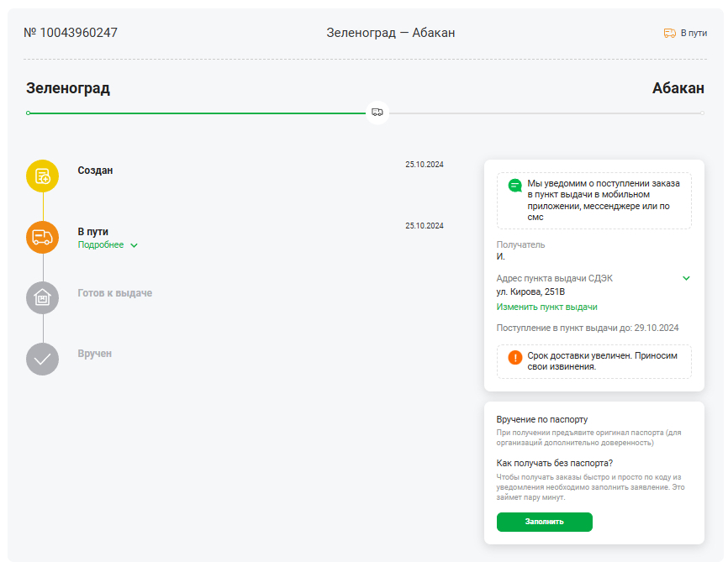Viewport: 728px width, 562px height.
Task: Click the orange delivery delay warning icon
Action: [515, 357]
